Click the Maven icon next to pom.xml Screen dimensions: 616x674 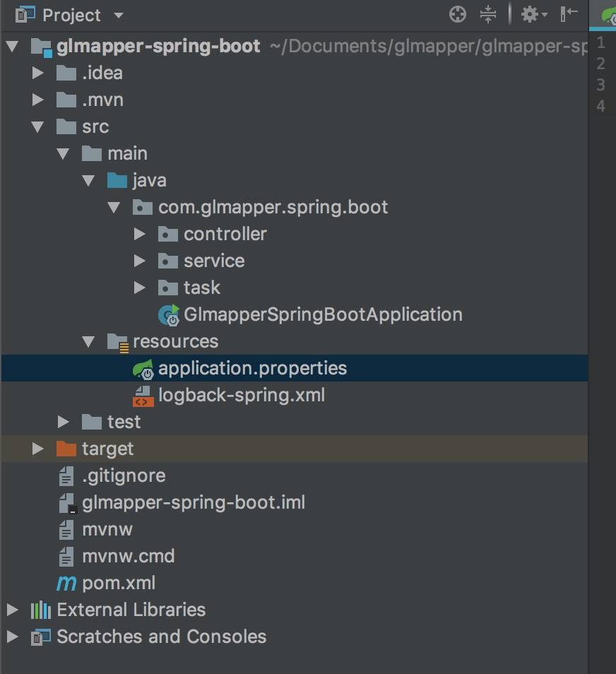(66, 583)
